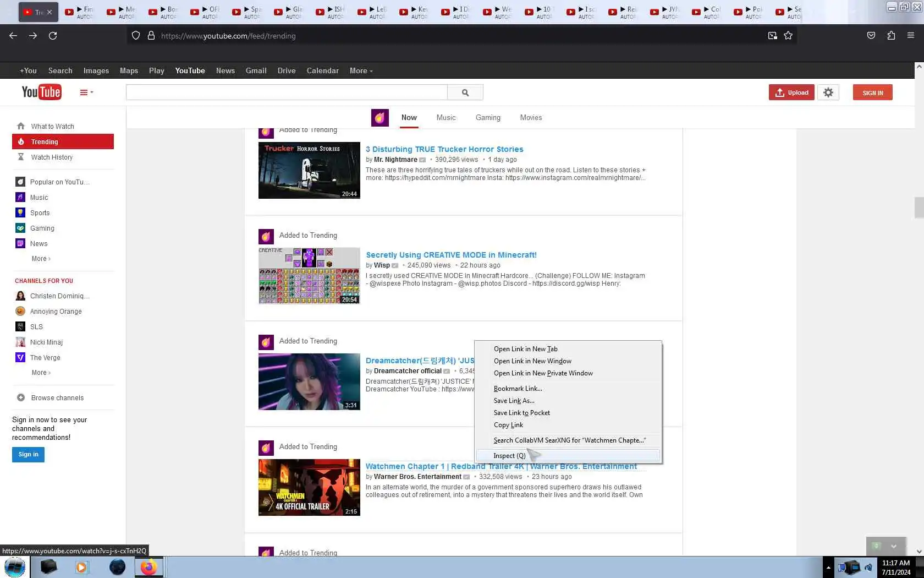Open Christen Dominique channel avatar
Viewport: 924px width, 578px height.
pyautogui.click(x=20, y=296)
